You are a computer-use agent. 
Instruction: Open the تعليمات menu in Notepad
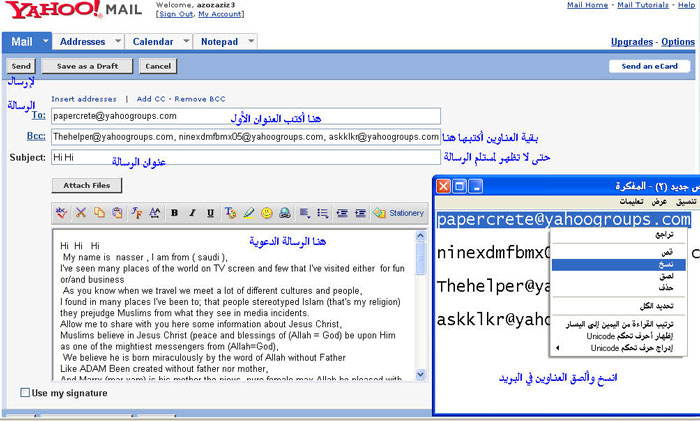tap(631, 202)
